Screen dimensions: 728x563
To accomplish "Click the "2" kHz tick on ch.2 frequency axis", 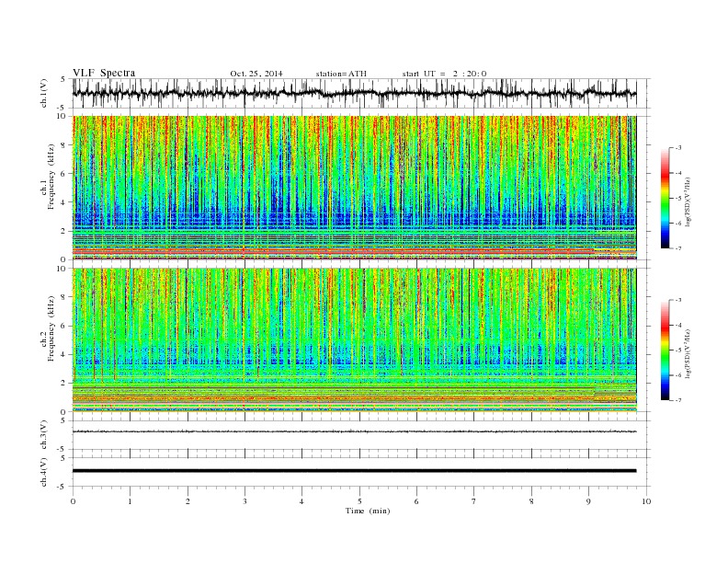I will coord(64,383).
